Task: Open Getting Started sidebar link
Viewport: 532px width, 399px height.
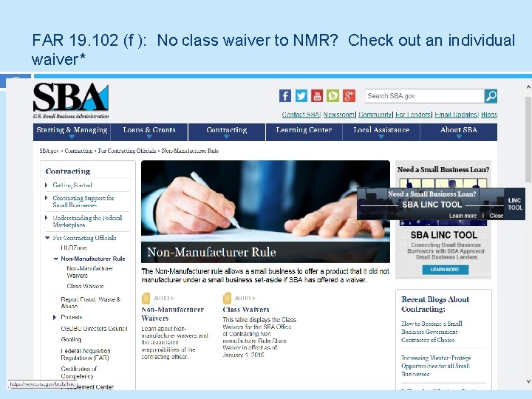Action: (72, 185)
